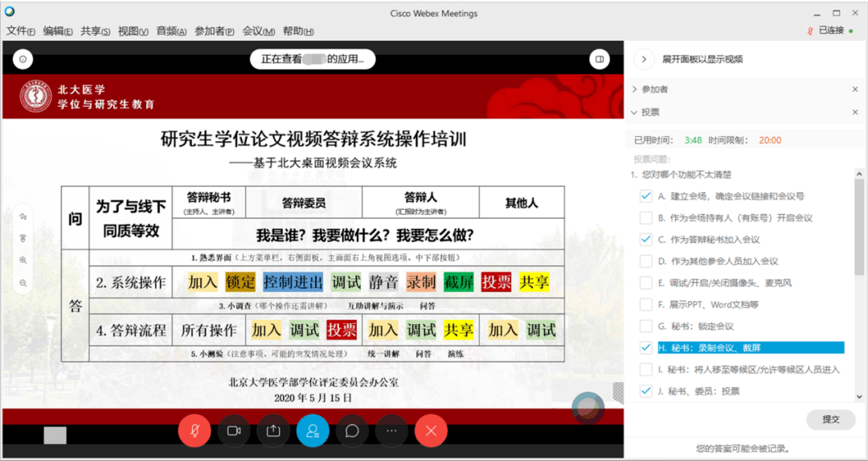Viewport: 868px width, 461px height.
Task: Check option F 展示PPT、Word文档等
Action: [645, 304]
